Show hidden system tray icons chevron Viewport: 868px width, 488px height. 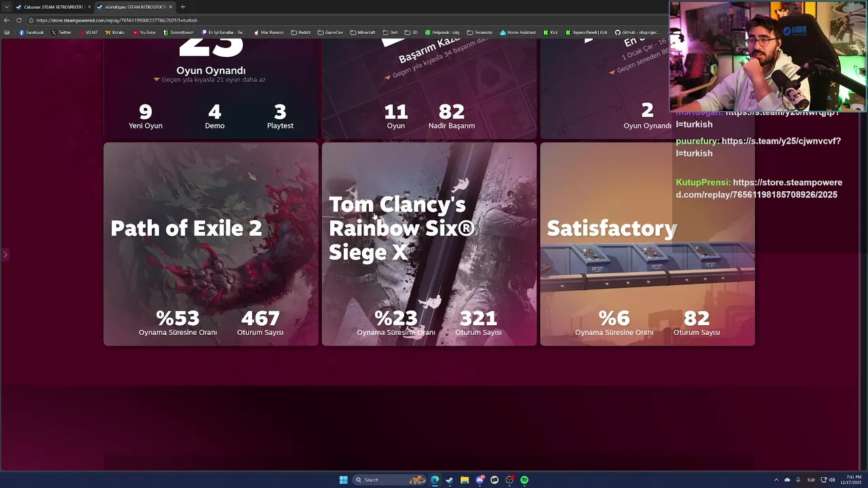click(x=776, y=480)
